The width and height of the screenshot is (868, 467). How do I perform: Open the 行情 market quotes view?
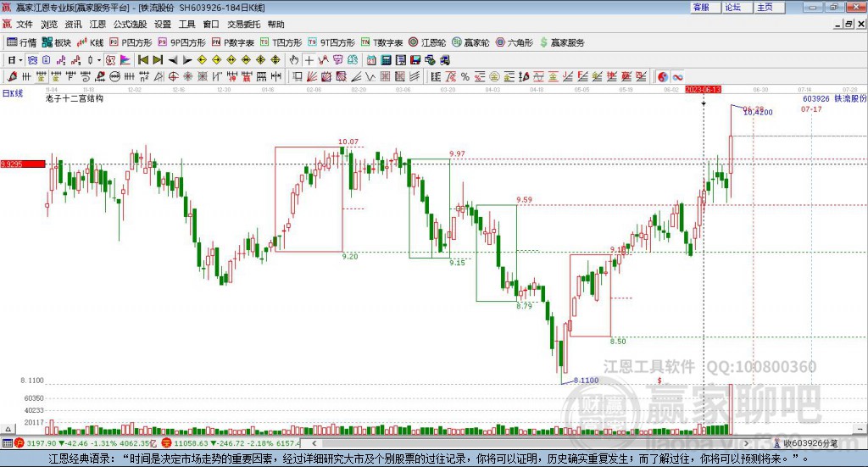point(21,42)
